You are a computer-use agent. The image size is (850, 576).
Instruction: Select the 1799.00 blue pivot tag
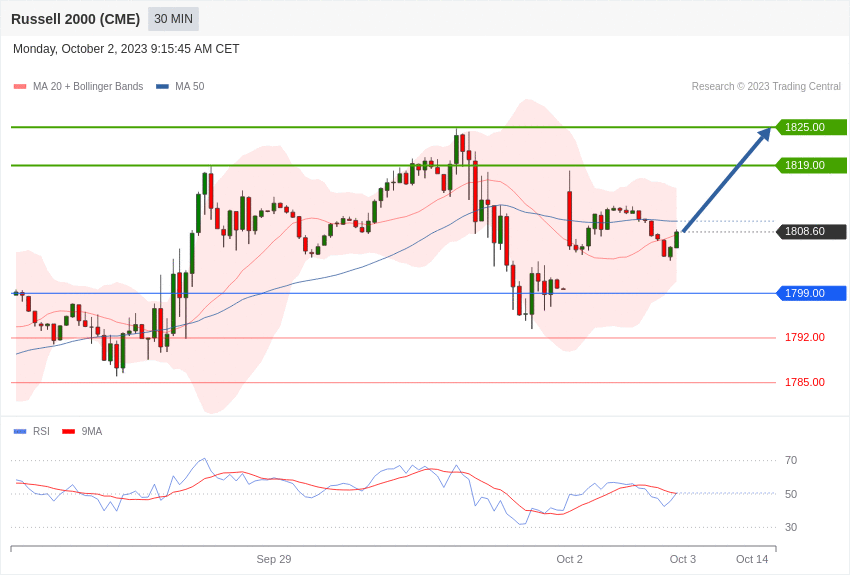coord(811,293)
